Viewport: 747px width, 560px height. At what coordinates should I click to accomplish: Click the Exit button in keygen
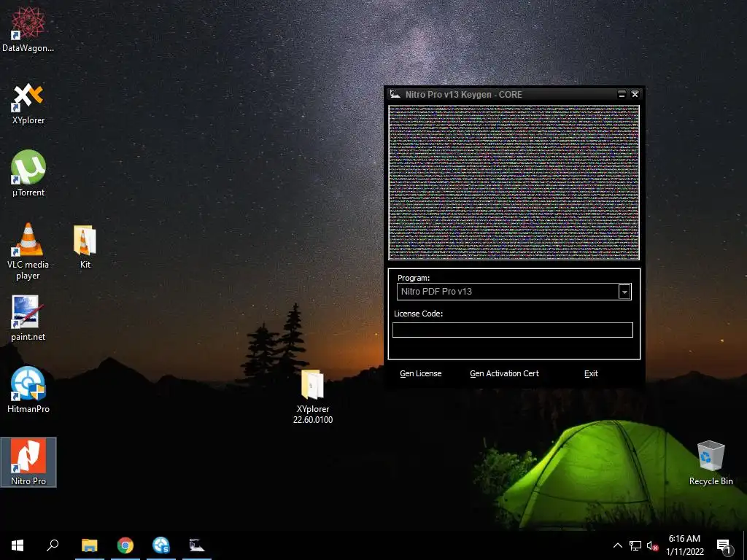[x=591, y=373]
